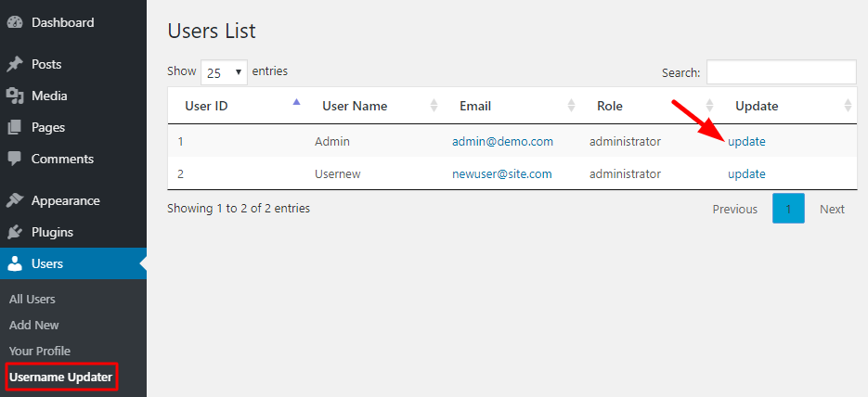
Task: Click the Dashboard gauge icon
Action: pos(15,22)
